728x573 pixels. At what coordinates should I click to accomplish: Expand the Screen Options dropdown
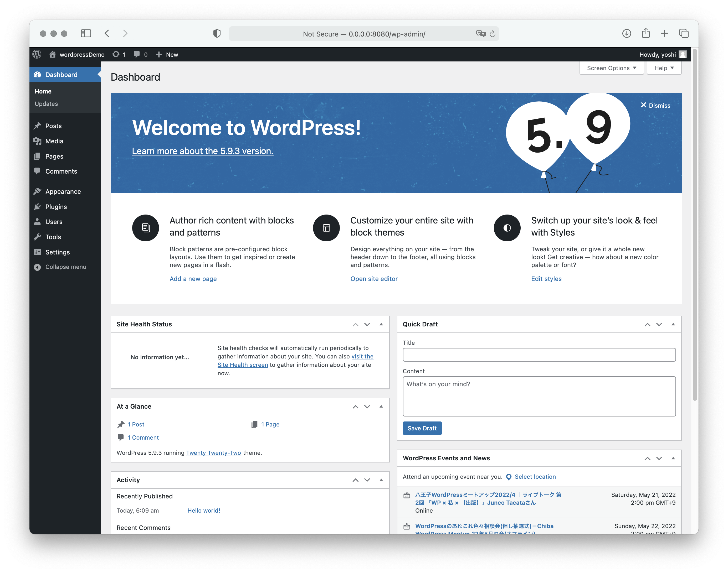(611, 68)
